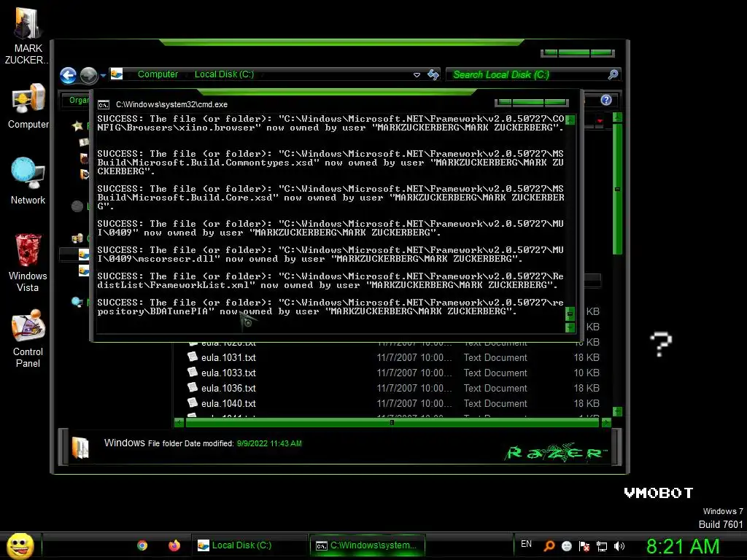Refresh the Local Disk (C:) folder view
Image resolution: width=747 pixels, height=560 pixels.
pyautogui.click(x=433, y=74)
